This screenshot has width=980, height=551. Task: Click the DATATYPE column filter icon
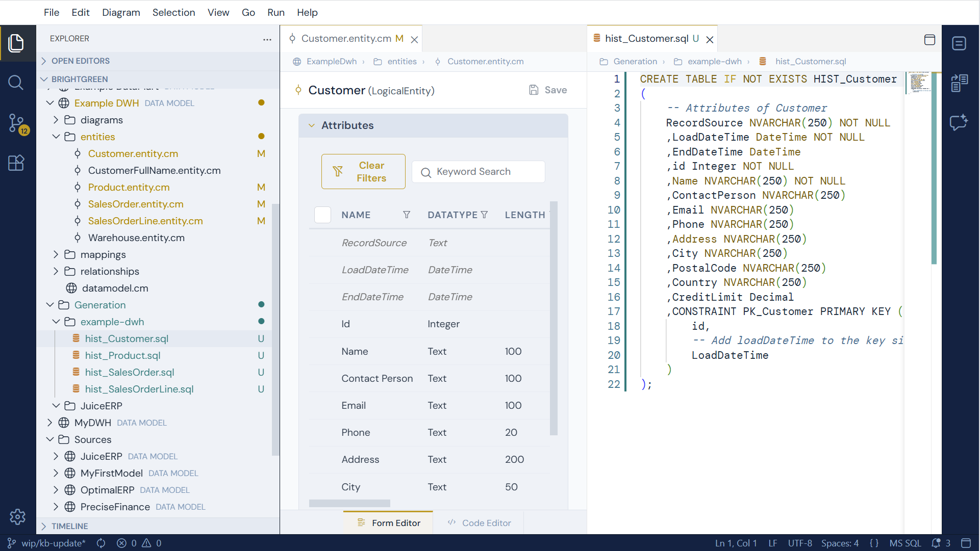pos(484,215)
